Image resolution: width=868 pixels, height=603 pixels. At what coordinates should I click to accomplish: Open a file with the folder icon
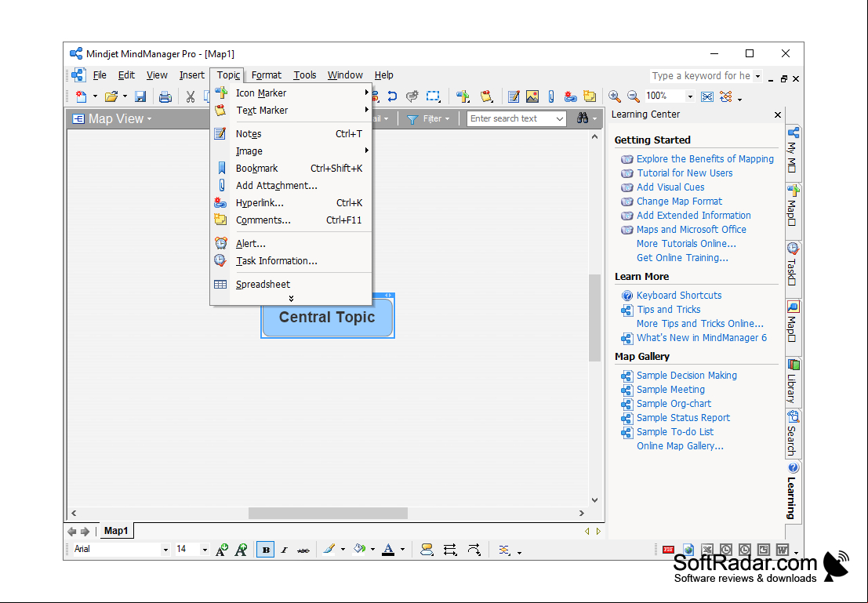click(111, 97)
